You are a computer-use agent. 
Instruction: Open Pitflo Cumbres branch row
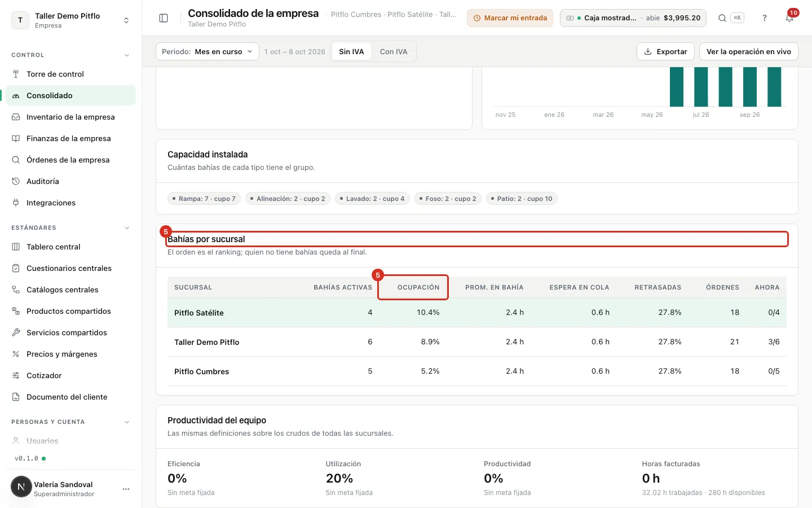477,371
